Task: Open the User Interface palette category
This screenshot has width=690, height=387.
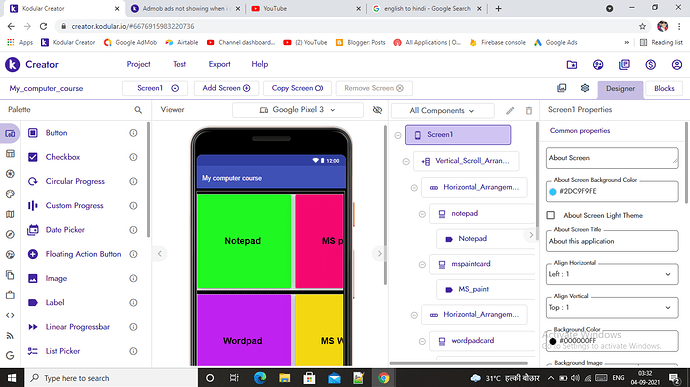Action: click(x=10, y=133)
